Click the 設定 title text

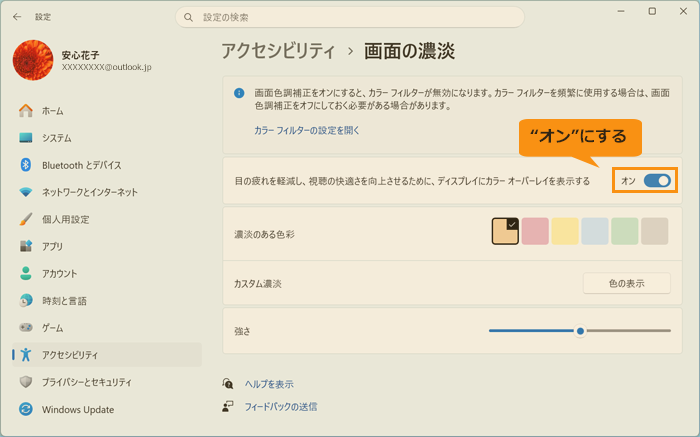[43, 17]
